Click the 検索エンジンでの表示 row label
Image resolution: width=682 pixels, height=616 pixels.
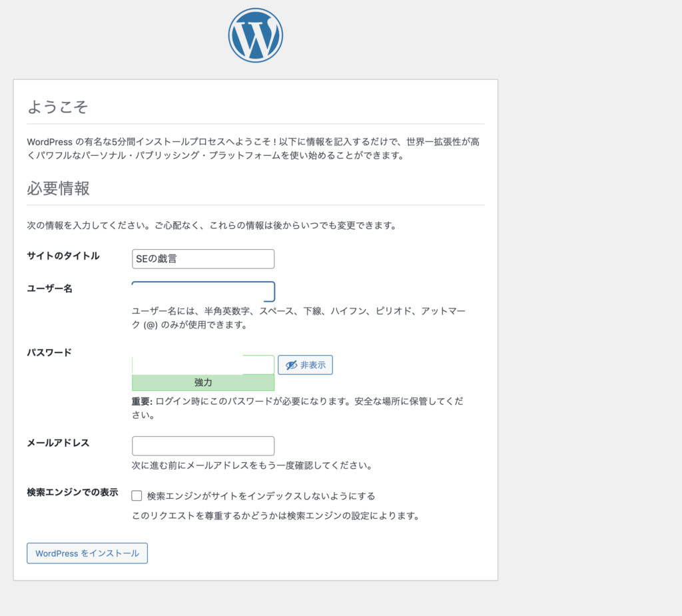(x=72, y=493)
